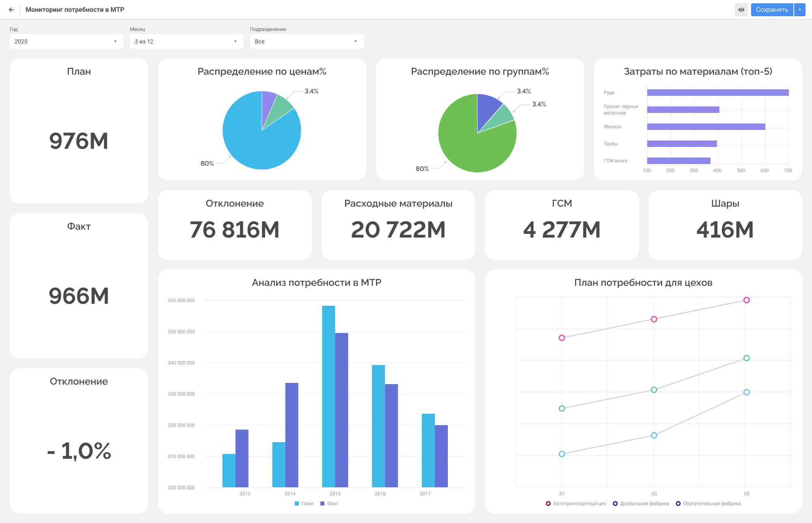Click the Сохранить button
The width and height of the screenshot is (812, 523).
click(x=772, y=10)
